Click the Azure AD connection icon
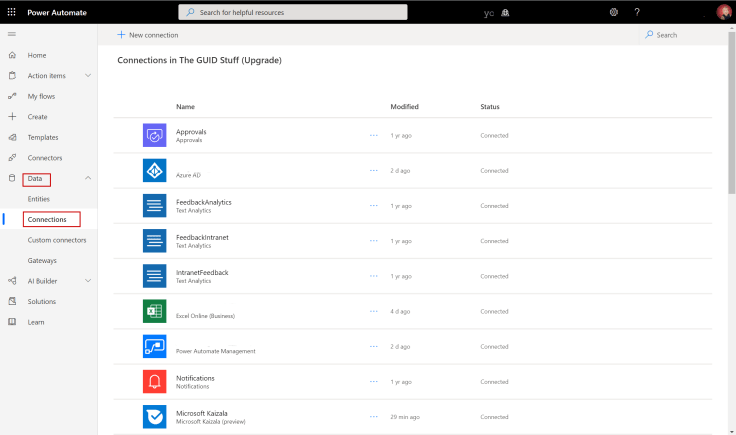 154,171
